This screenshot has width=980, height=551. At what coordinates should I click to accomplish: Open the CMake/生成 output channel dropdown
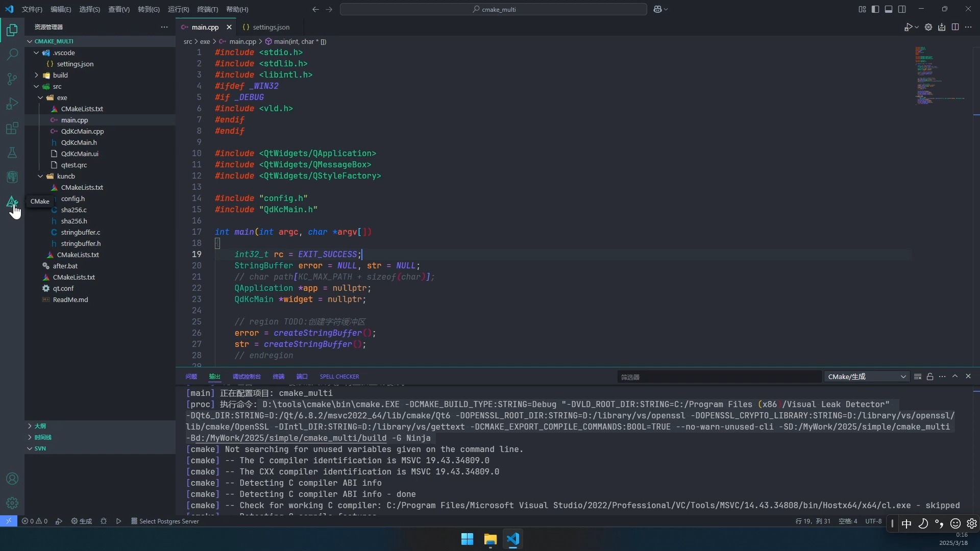click(x=866, y=377)
